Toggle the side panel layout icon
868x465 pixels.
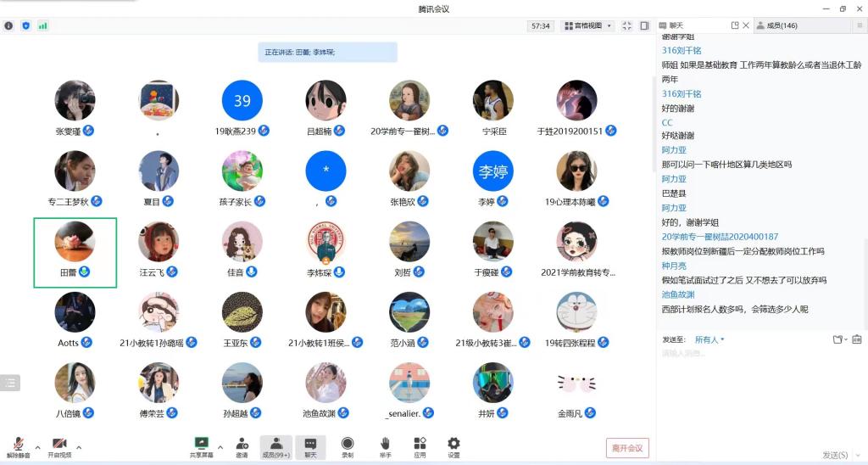(x=644, y=25)
